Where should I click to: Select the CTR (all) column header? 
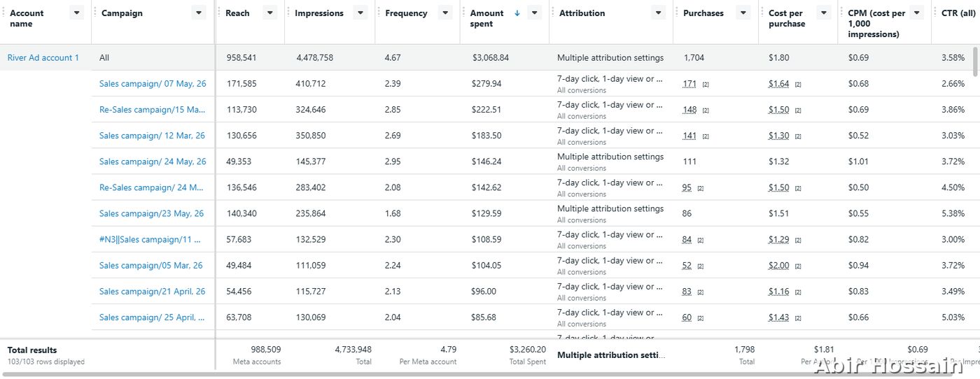tap(958, 13)
